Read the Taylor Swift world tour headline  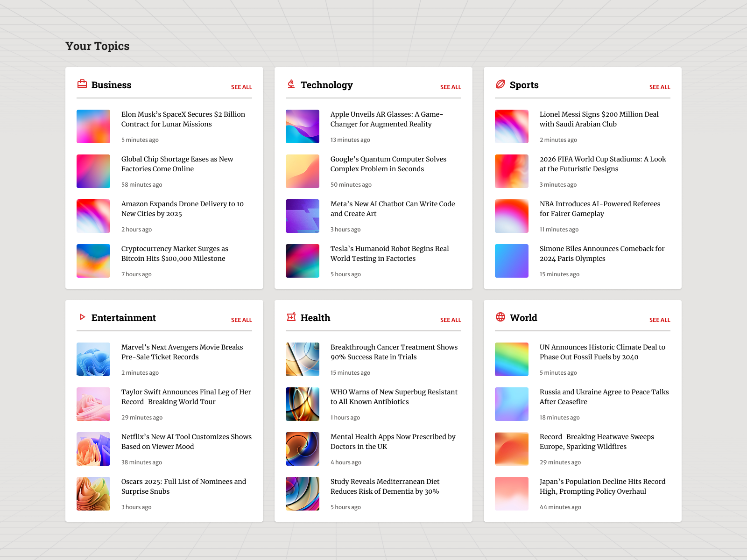tap(186, 397)
